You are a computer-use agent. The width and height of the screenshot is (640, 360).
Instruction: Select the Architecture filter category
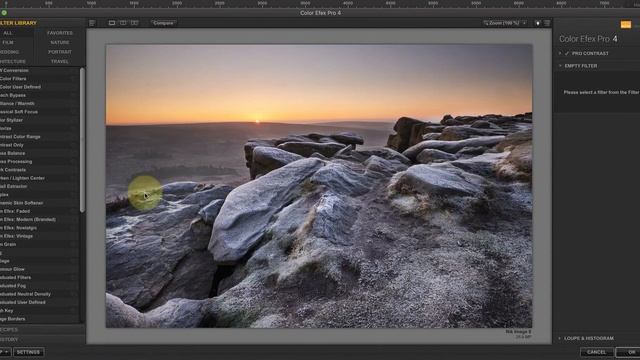(x=13, y=62)
